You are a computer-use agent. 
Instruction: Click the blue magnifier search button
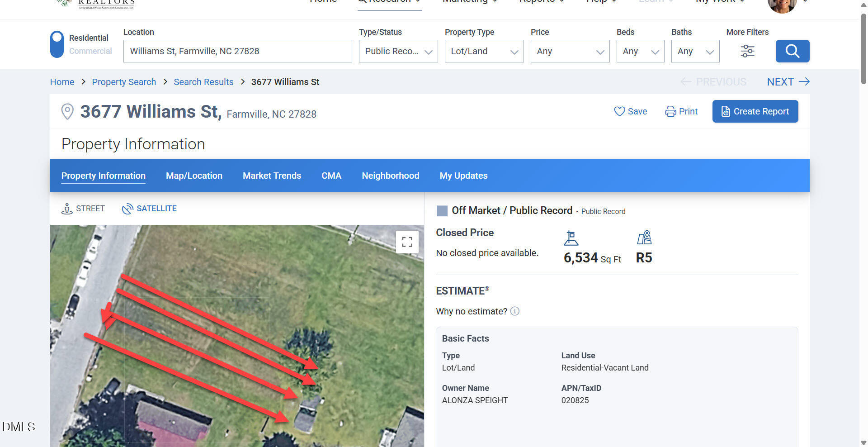click(x=792, y=51)
